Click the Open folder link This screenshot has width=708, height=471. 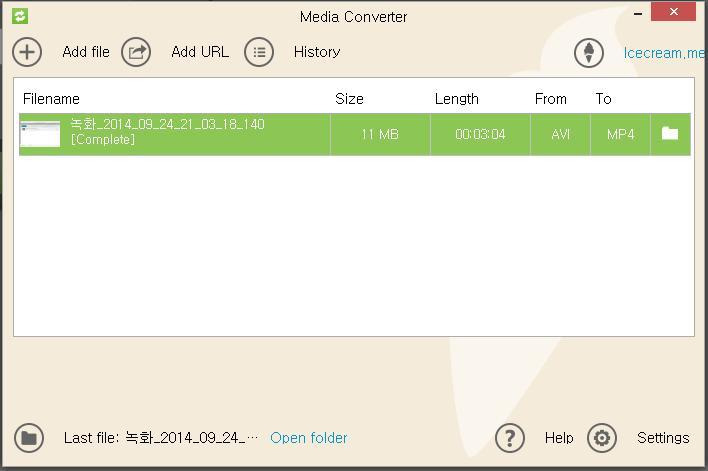309,438
